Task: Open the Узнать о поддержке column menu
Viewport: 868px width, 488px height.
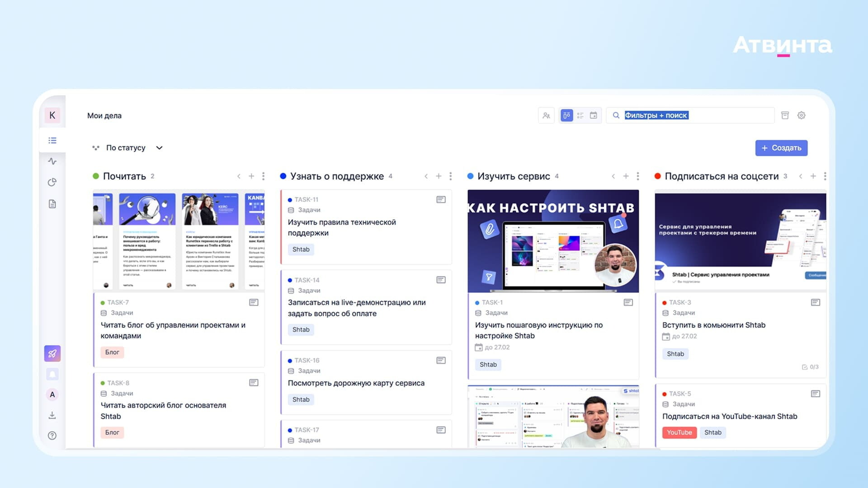Action: (450, 176)
